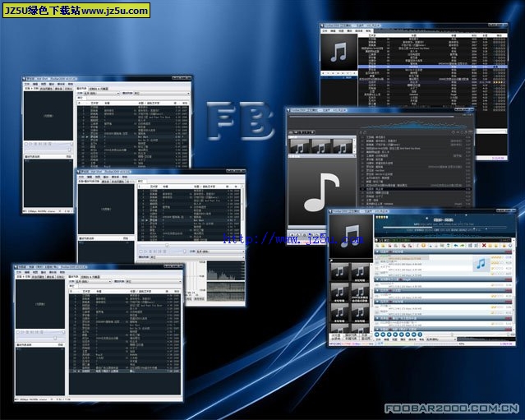Select the dark highlighted row in middle-right window playlist
This screenshot has width=525, height=420.
[x=415, y=189]
